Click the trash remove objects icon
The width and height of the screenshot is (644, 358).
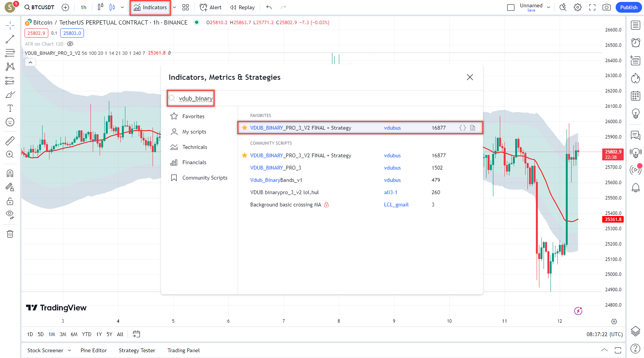pos(10,234)
